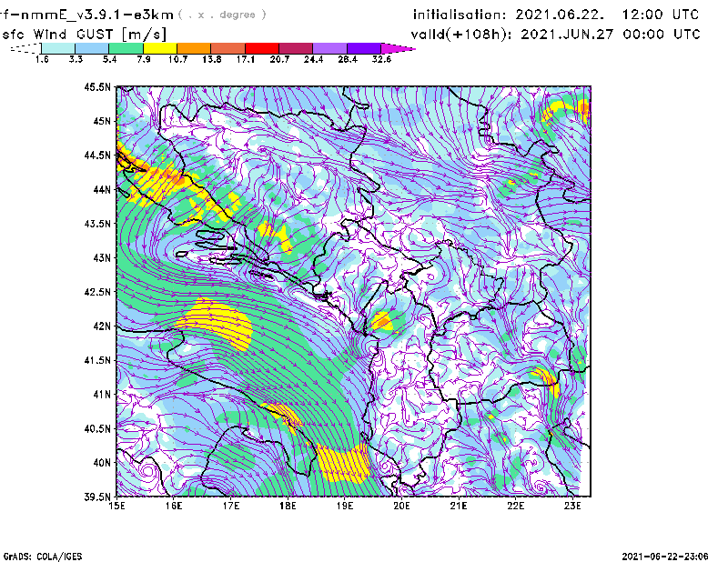This screenshot has height=562, width=728.
Task: Click the legend value 1.6
Action: pos(42,59)
